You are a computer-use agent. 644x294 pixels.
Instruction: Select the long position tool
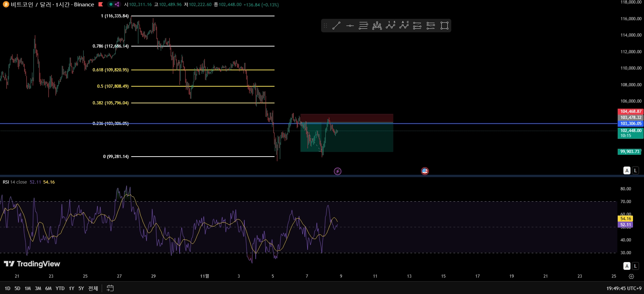417,26
